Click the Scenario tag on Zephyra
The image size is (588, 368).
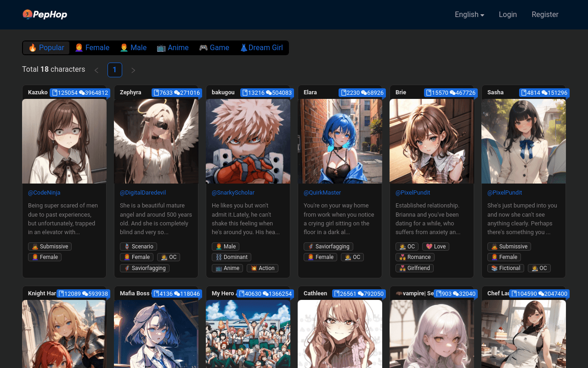138,247
